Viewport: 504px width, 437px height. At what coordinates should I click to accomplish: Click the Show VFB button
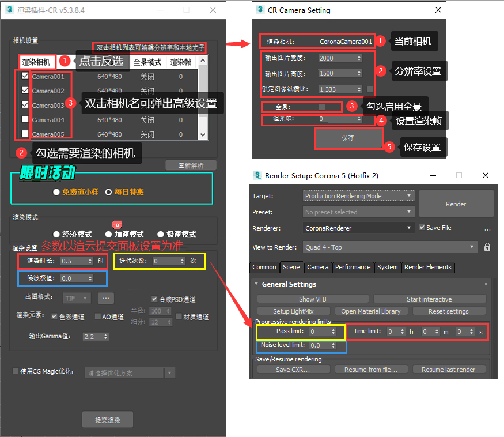pos(313,299)
